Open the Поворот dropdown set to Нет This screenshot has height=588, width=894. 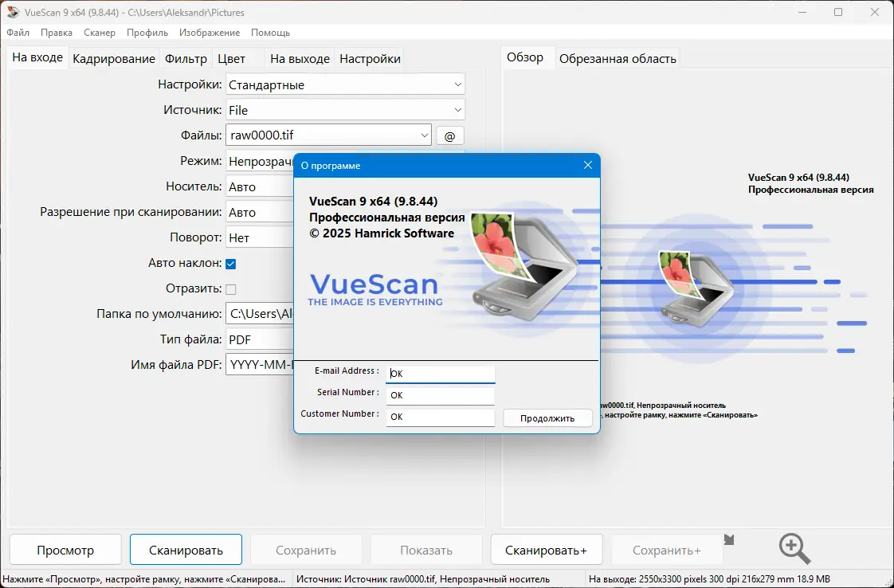260,237
